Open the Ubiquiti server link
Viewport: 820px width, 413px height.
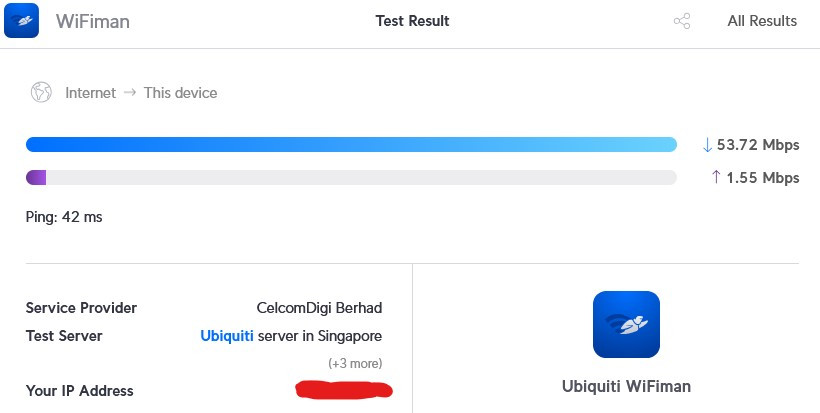227,336
